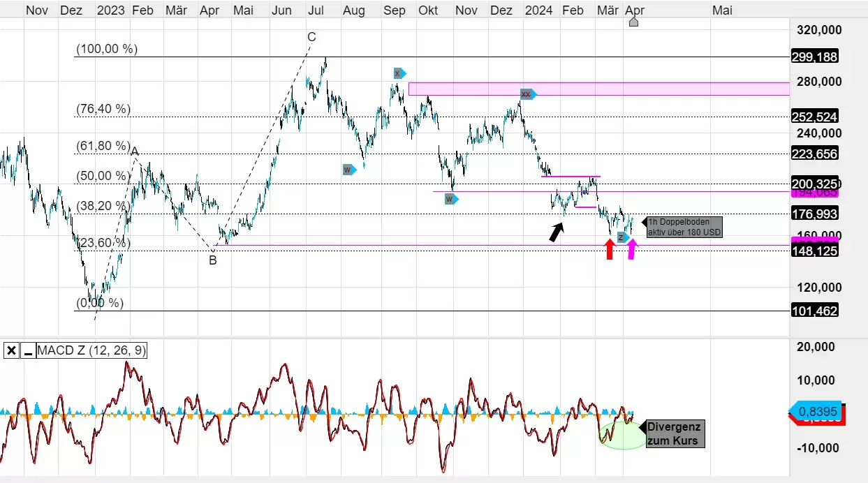868x483 pixels.
Task: Remove the MACD indicator via its X button
Action: tap(11, 350)
